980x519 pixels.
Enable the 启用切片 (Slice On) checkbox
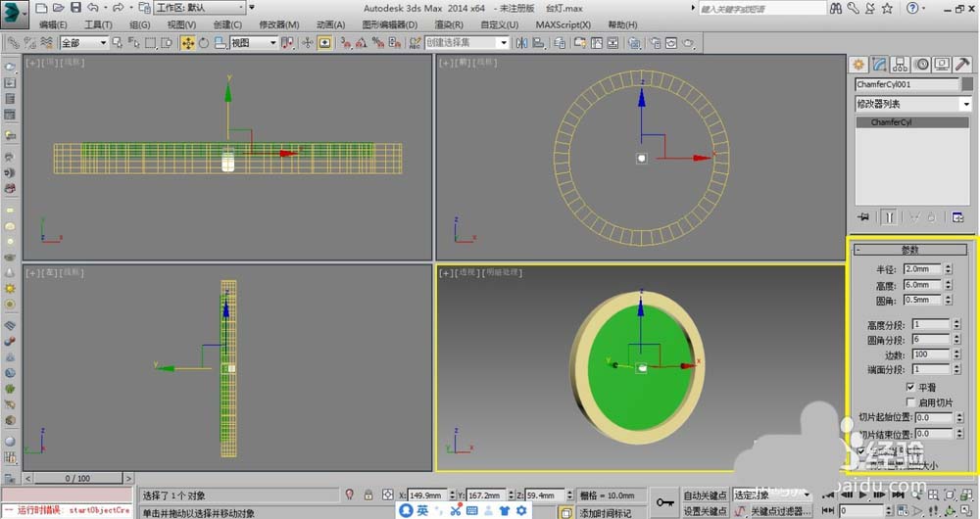coord(910,402)
